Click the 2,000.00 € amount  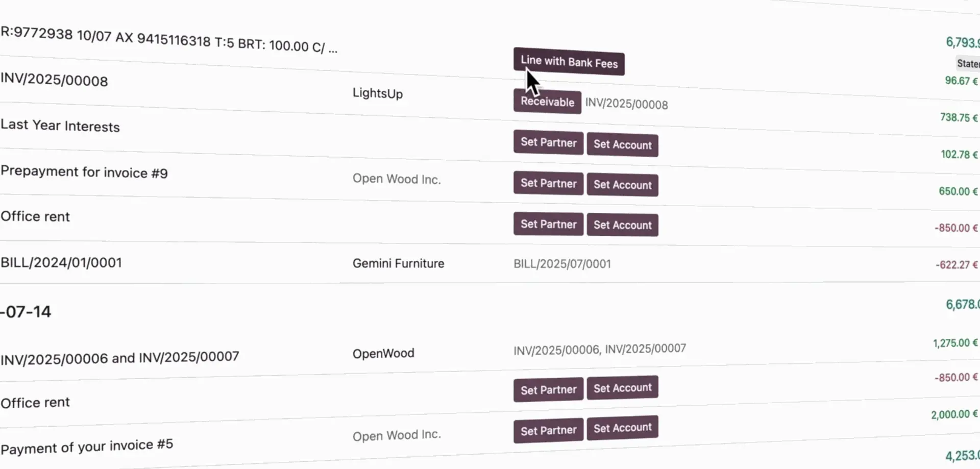[x=954, y=414]
